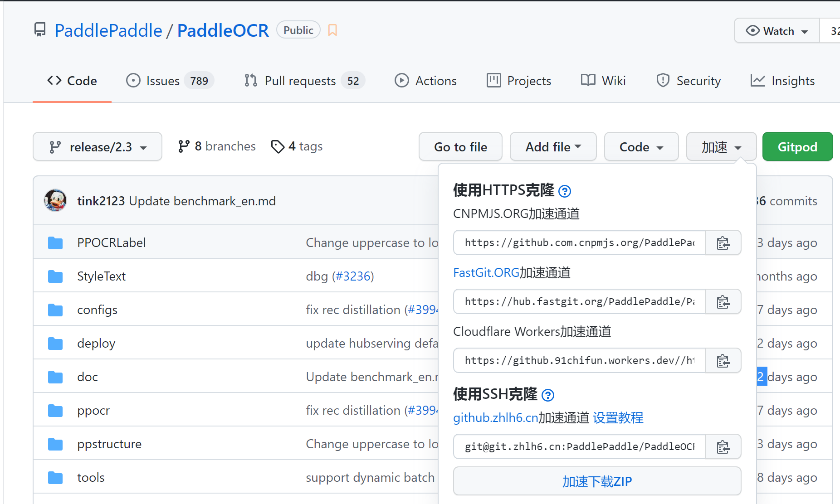Open the tools folder

pyautogui.click(x=91, y=477)
